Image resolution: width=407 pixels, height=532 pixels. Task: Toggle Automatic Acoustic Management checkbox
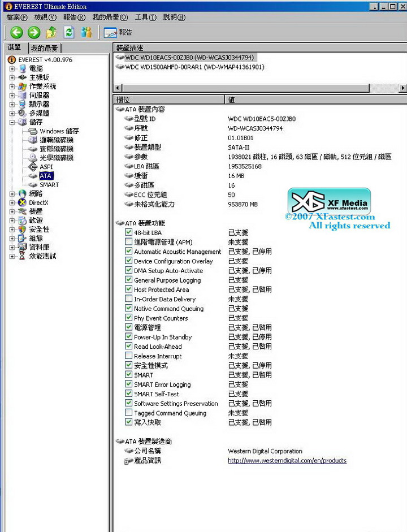tap(128, 251)
